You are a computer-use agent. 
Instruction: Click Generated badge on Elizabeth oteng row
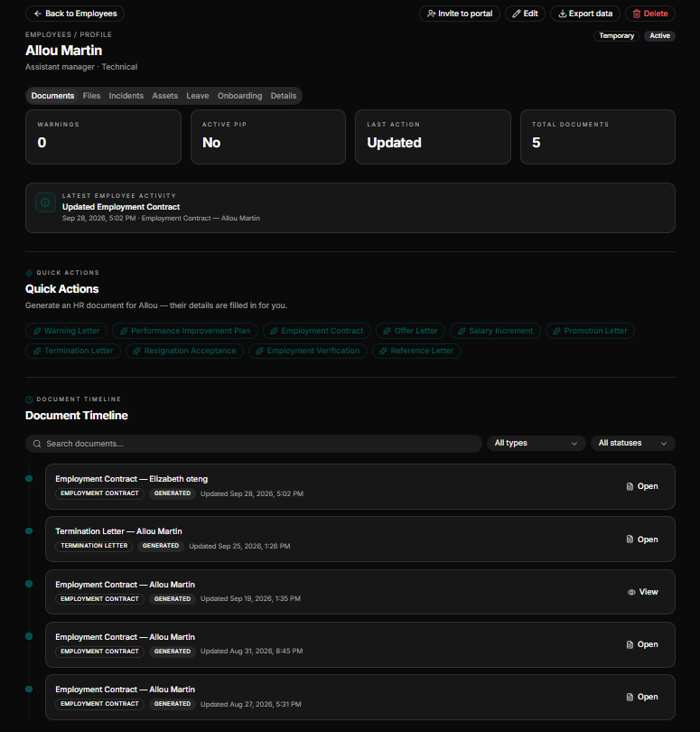pos(173,493)
